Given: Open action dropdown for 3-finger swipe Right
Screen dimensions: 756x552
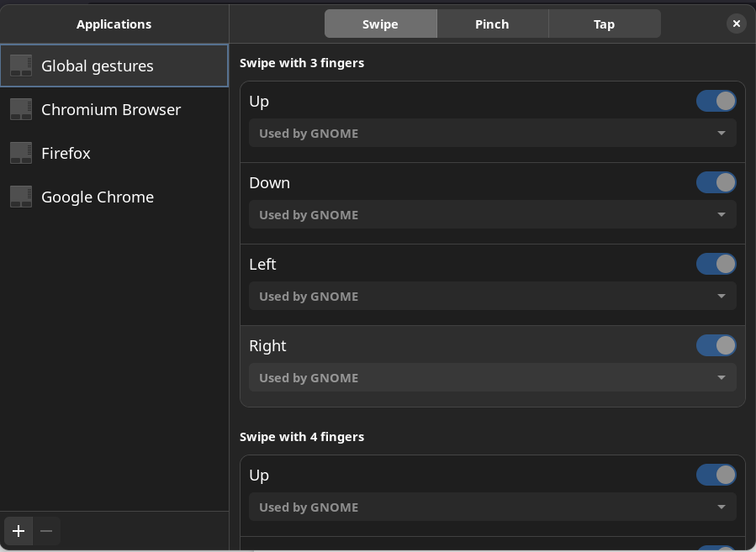Looking at the screenshot, I should coord(492,378).
